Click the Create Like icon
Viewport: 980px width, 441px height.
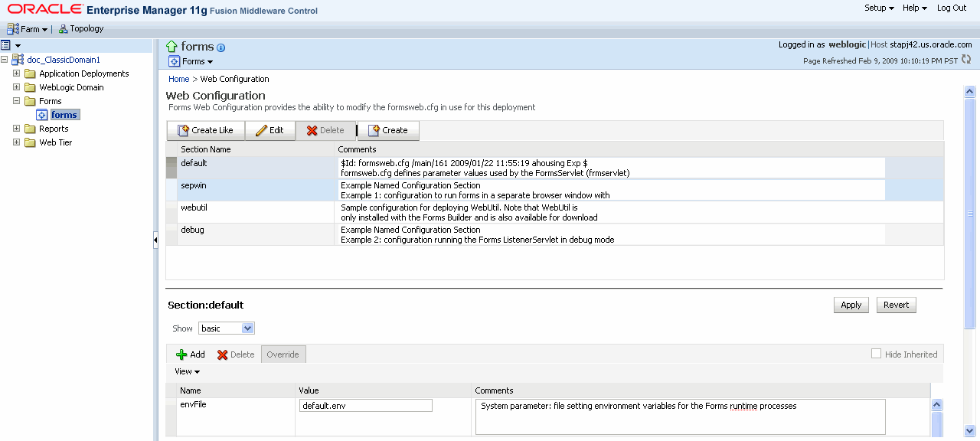pos(181,130)
